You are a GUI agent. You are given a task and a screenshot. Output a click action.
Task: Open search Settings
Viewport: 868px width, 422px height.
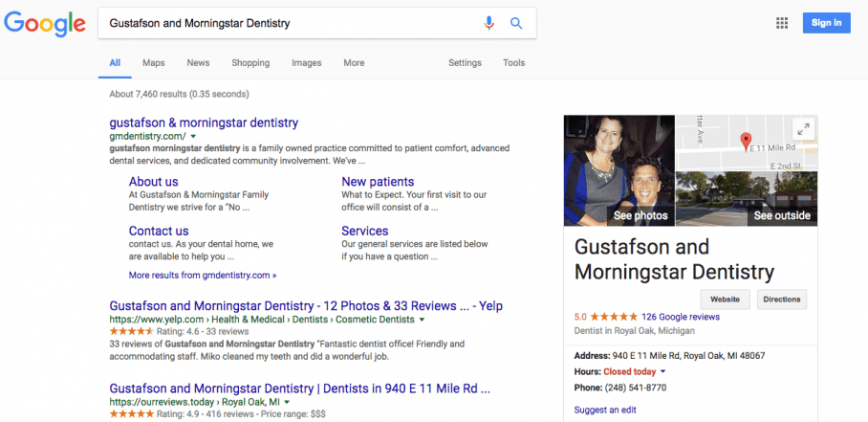tap(465, 63)
